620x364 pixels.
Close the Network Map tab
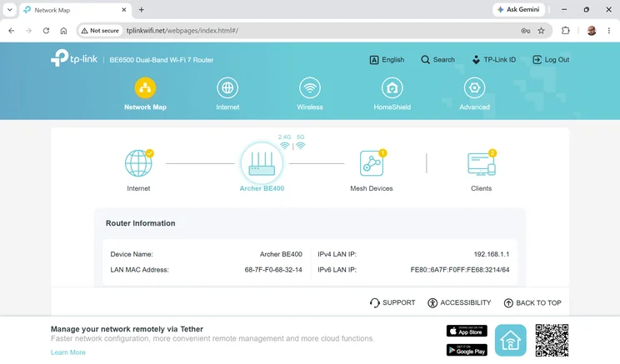click(124, 10)
